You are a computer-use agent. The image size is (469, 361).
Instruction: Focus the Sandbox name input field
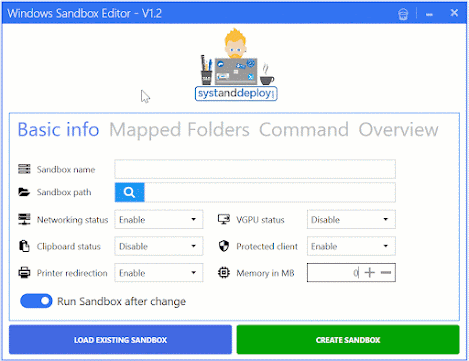pyautogui.click(x=255, y=169)
